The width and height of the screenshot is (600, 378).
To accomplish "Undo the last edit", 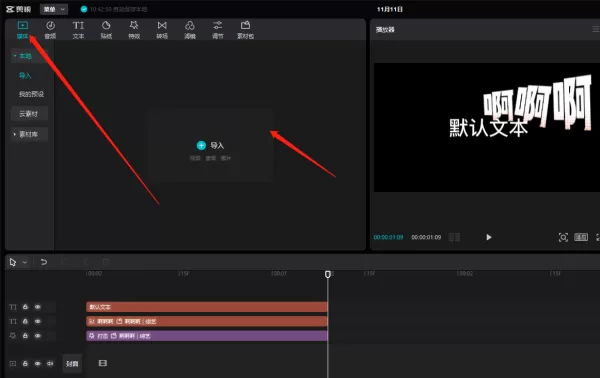I will pos(44,262).
